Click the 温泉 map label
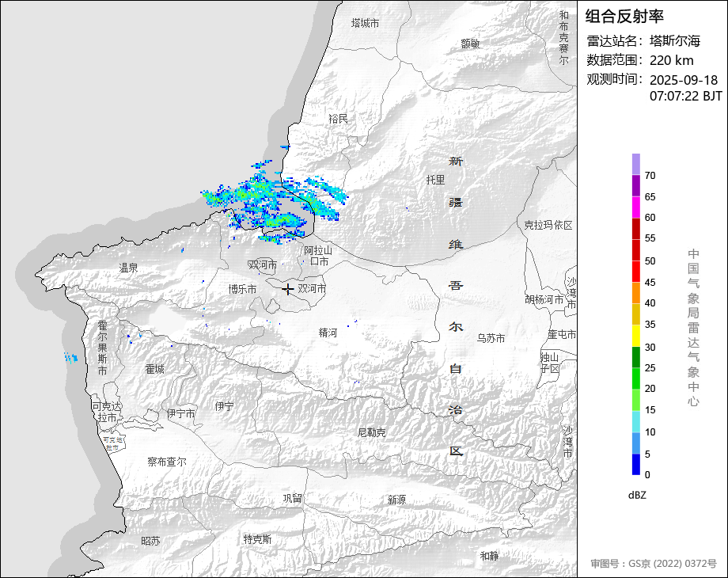The image size is (728, 578). 129,268
